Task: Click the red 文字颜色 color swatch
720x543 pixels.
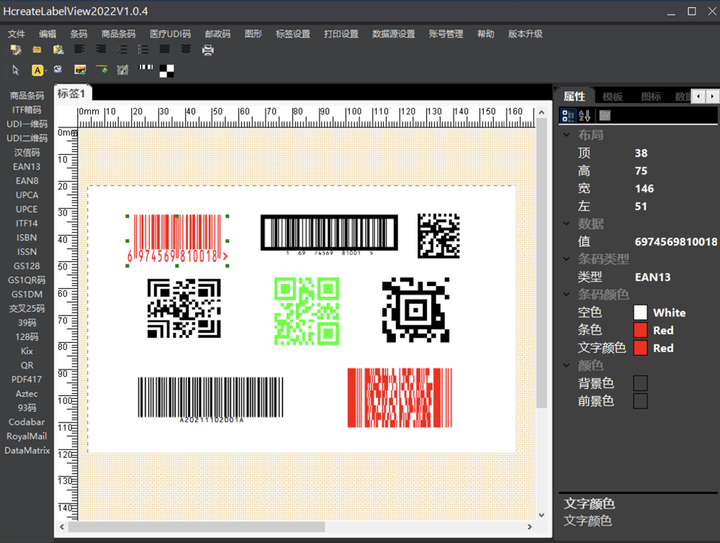Action: 640,348
